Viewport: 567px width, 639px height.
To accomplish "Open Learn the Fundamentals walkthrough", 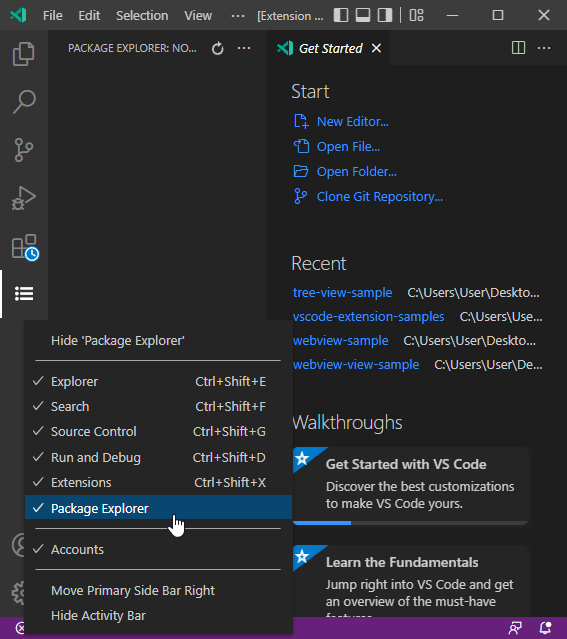I will pos(410,580).
